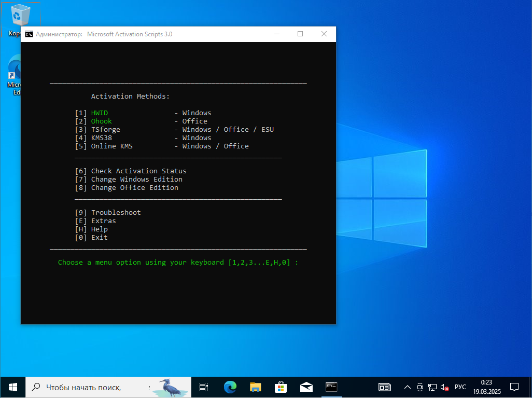
Task: Click the Online KMS menu line
Action: tap(161, 146)
